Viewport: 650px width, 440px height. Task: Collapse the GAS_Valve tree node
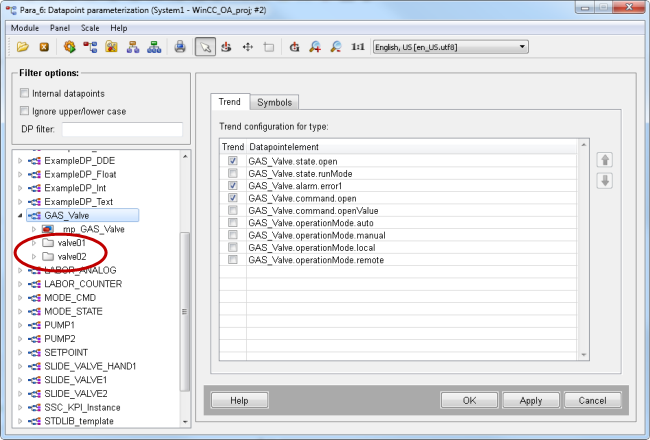pos(21,215)
